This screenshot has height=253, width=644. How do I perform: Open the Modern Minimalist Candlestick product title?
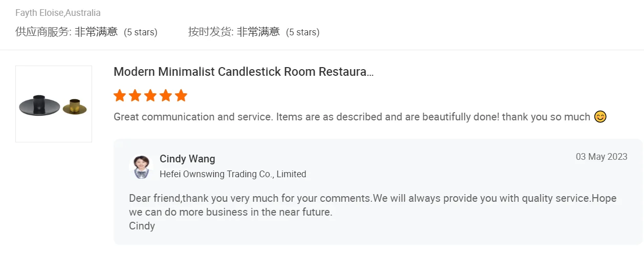pos(243,72)
